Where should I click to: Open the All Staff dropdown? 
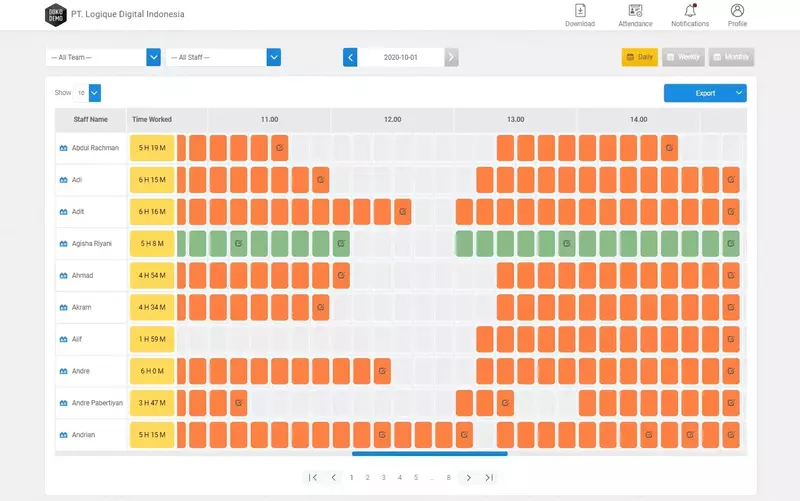223,57
